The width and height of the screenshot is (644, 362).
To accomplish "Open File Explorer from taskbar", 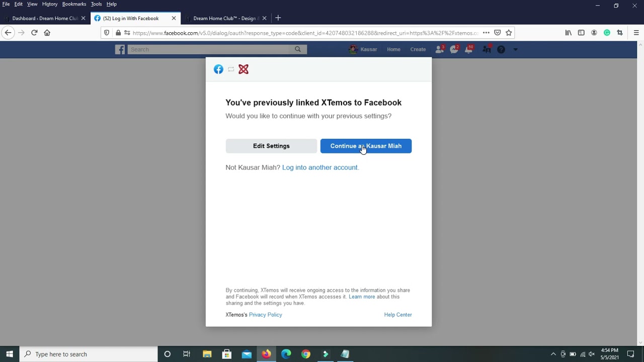I will pos(207,354).
